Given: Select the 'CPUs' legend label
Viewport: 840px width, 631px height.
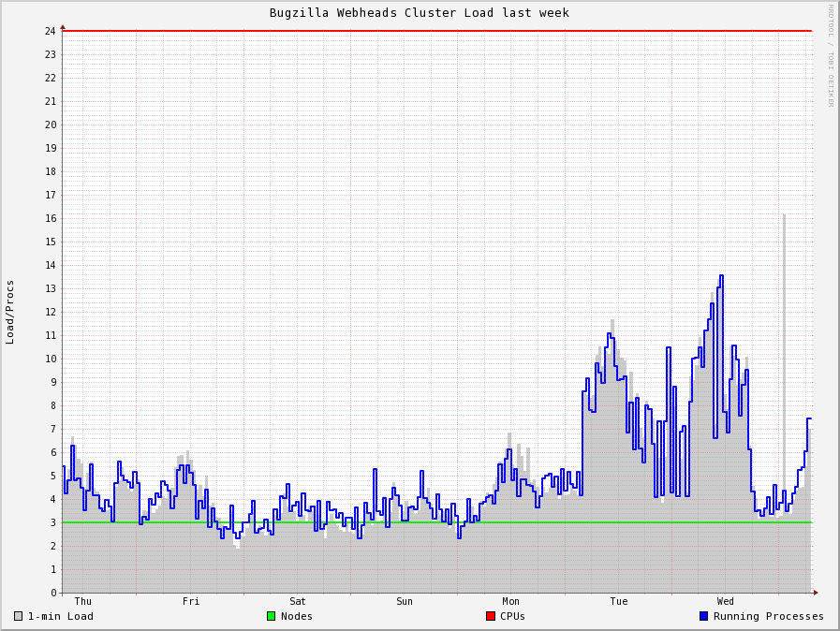Looking at the screenshot, I should [512, 616].
